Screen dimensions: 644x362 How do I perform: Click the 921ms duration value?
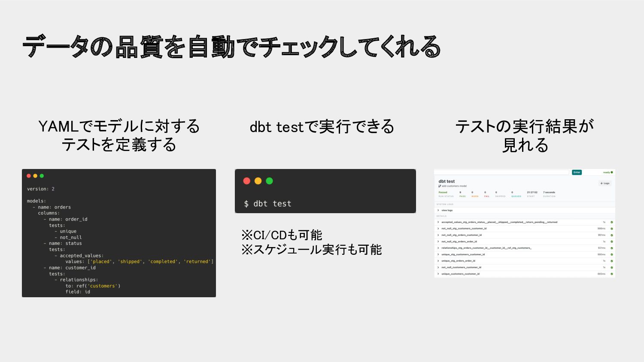click(601, 248)
